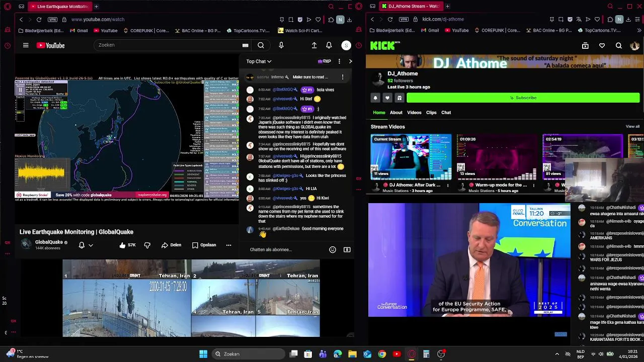Image resolution: width=644 pixels, height=362 pixels.
Task: Open the YouTube notifications bell in header
Action: (329, 45)
